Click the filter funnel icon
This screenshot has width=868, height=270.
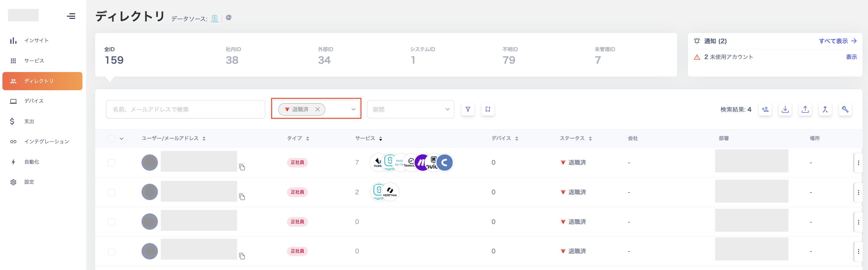[x=468, y=109]
